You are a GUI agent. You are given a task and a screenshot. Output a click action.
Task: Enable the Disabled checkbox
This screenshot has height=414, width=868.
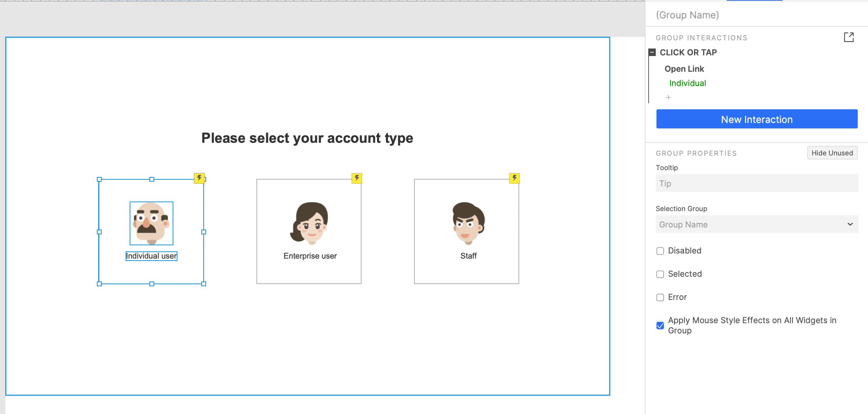point(660,251)
